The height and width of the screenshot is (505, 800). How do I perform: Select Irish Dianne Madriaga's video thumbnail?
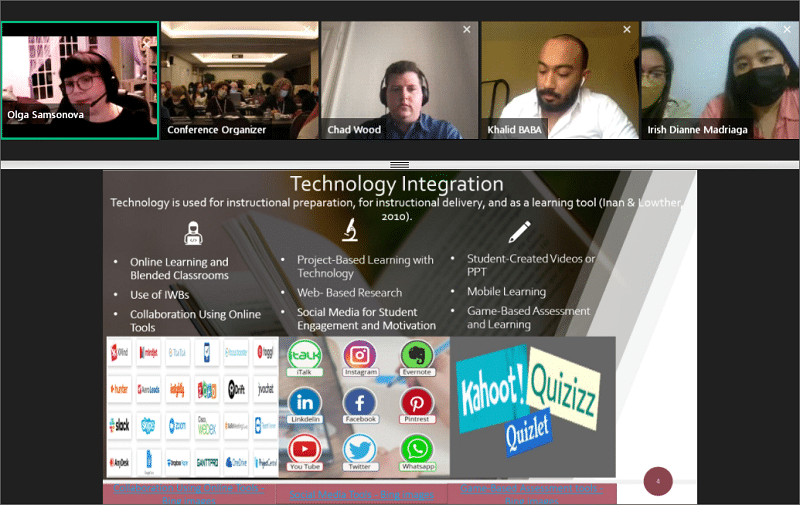click(720, 80)
